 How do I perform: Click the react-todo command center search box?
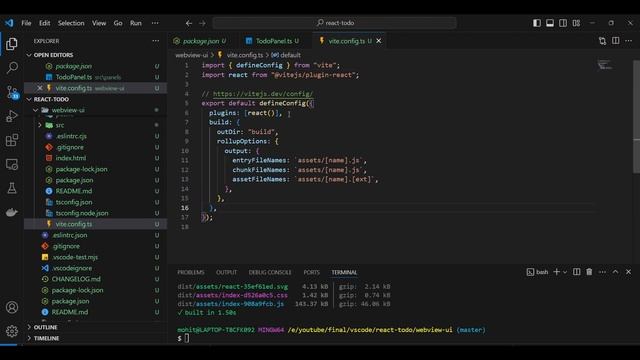[x=335, y=23]
